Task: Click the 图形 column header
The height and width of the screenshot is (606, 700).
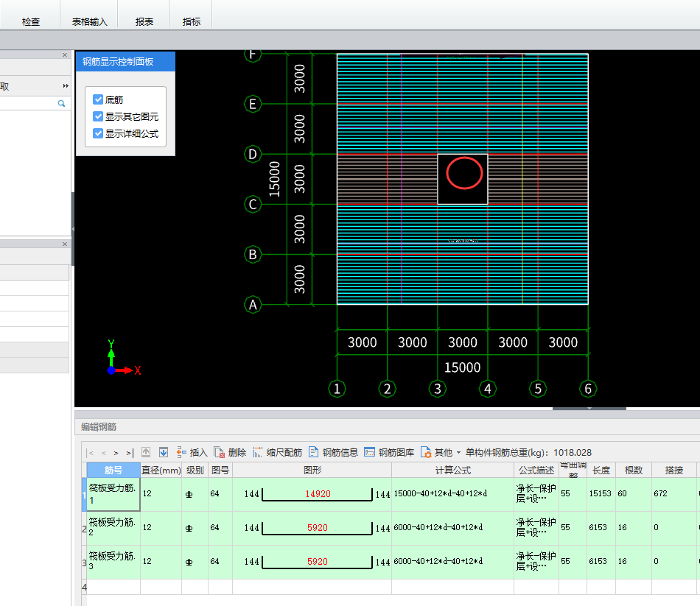Action: [312, 470]
